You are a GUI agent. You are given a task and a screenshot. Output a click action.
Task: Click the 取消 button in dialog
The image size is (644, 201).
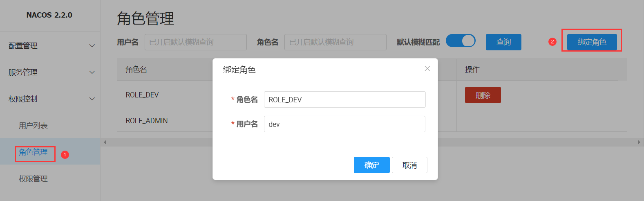[409, 165]
